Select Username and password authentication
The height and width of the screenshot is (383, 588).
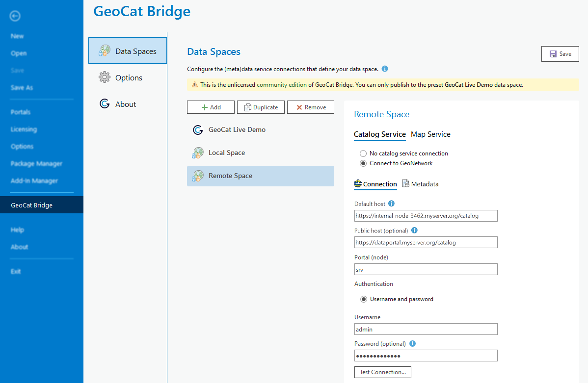(364, 299)
